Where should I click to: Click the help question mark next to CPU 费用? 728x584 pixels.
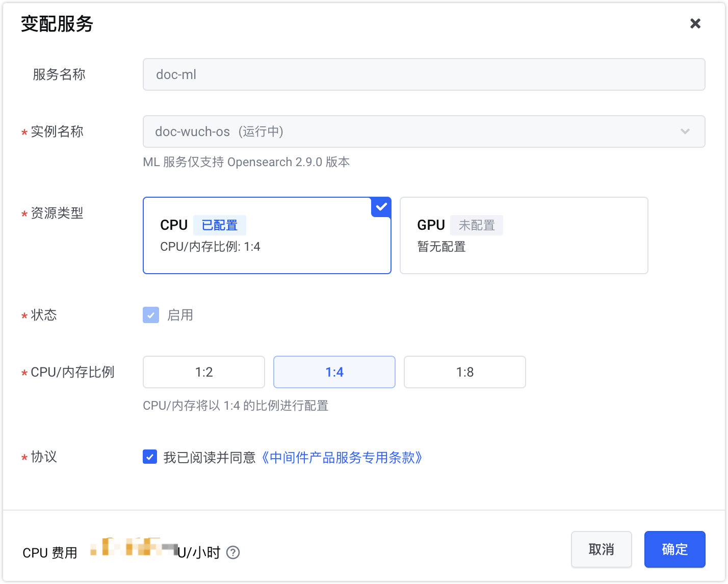coord(233,552)
